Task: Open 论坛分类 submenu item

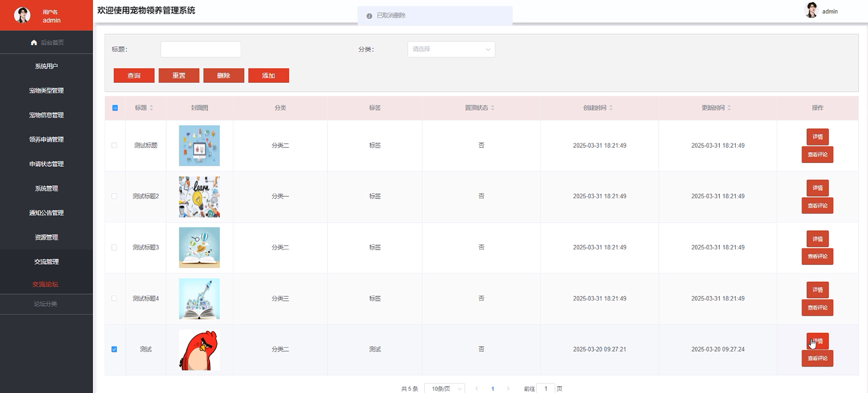Action: coord(46,304)
